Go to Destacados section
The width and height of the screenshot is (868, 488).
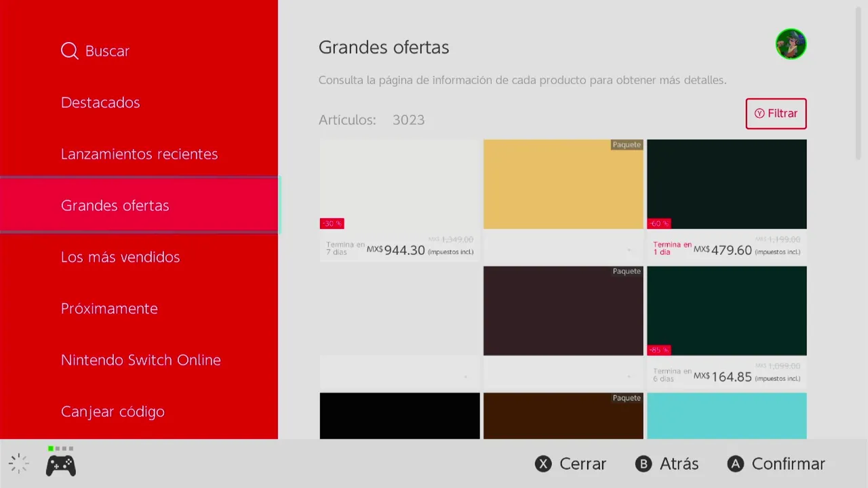100,102
